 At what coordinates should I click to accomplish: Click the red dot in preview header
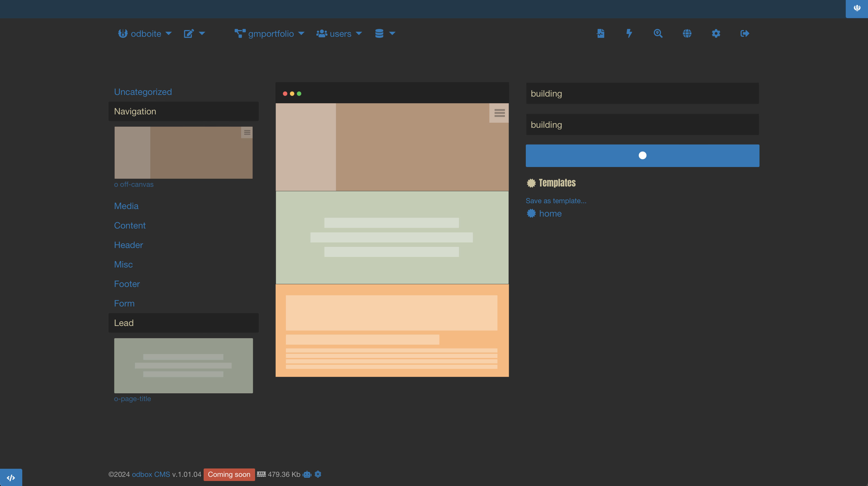(285, 94)
